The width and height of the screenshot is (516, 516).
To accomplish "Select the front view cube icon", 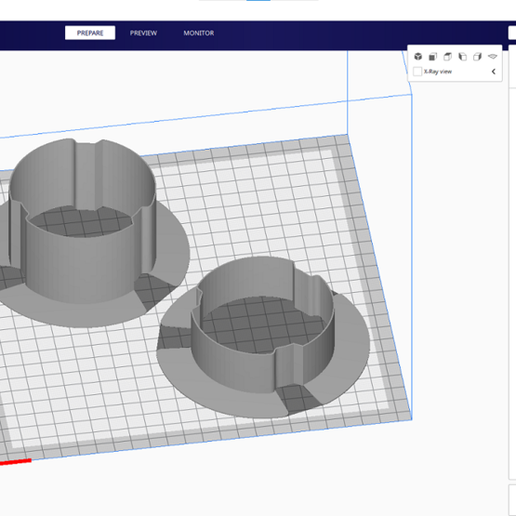I will coord(433,57).
